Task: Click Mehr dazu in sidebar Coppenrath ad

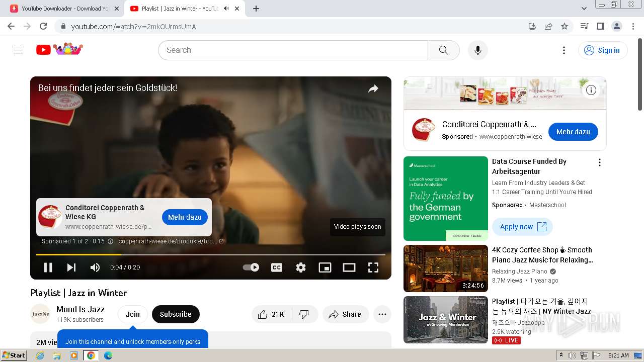Action: (x=573, y=132)
